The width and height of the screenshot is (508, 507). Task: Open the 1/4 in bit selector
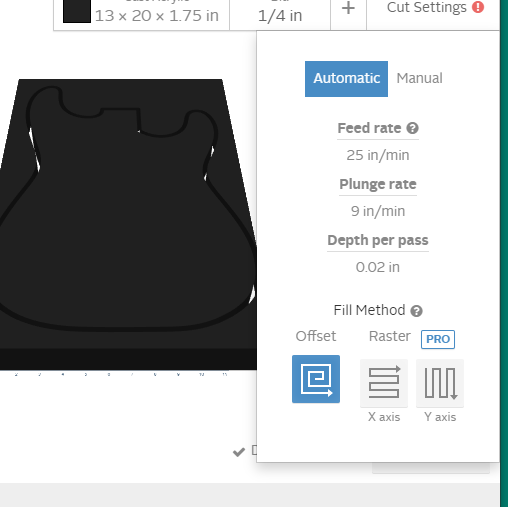pos(280,15)
